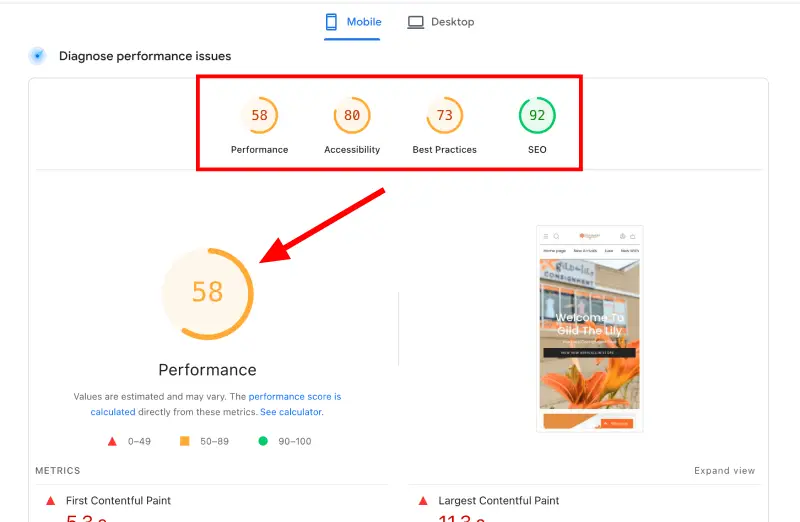Click the "Diagnose performance issues" heading text
800x522 pixels.
[x=145, y=56]
